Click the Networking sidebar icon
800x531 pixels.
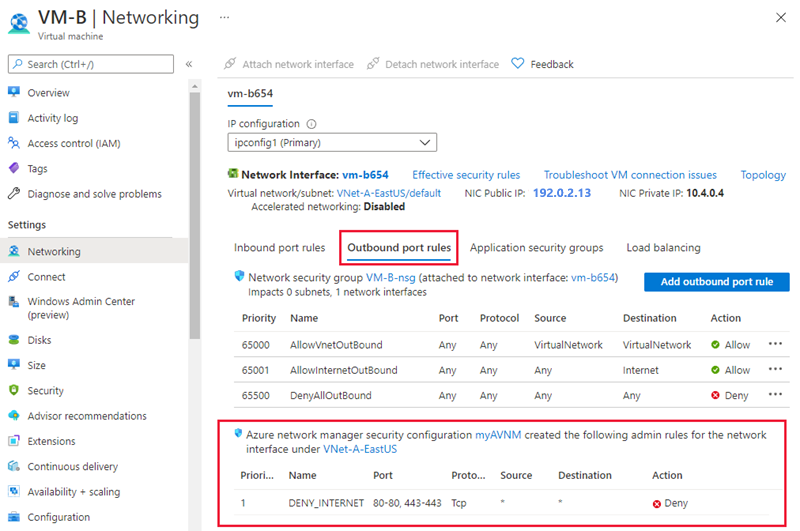14,251
